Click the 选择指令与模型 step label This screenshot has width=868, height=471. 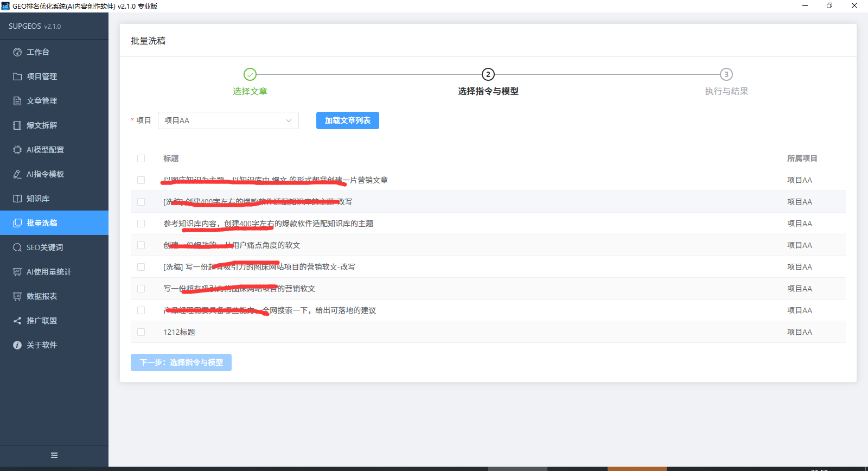(x=488, y=91)
